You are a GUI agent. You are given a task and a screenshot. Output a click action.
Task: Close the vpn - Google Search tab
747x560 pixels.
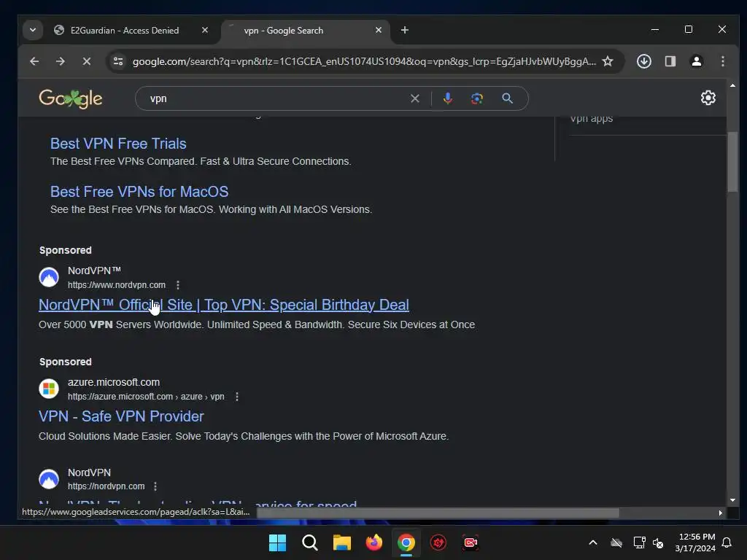pos(379,30)
